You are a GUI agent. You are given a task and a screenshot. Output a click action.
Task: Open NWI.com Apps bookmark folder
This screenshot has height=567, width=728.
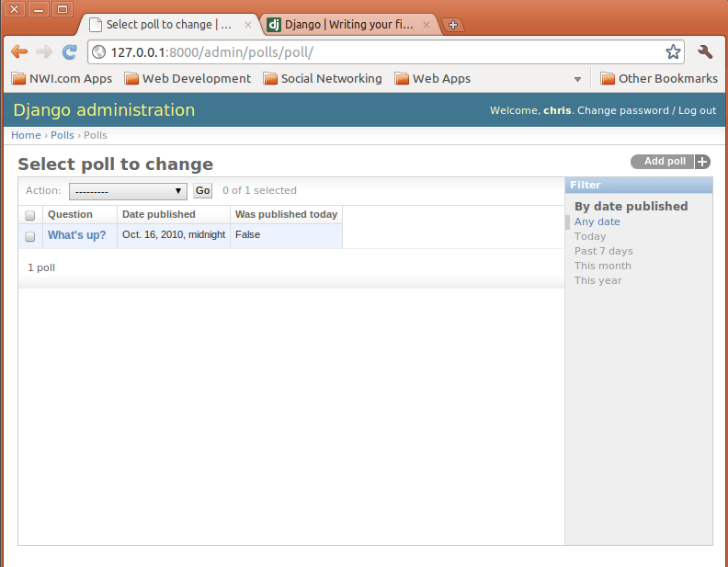(x=62, y=78)
